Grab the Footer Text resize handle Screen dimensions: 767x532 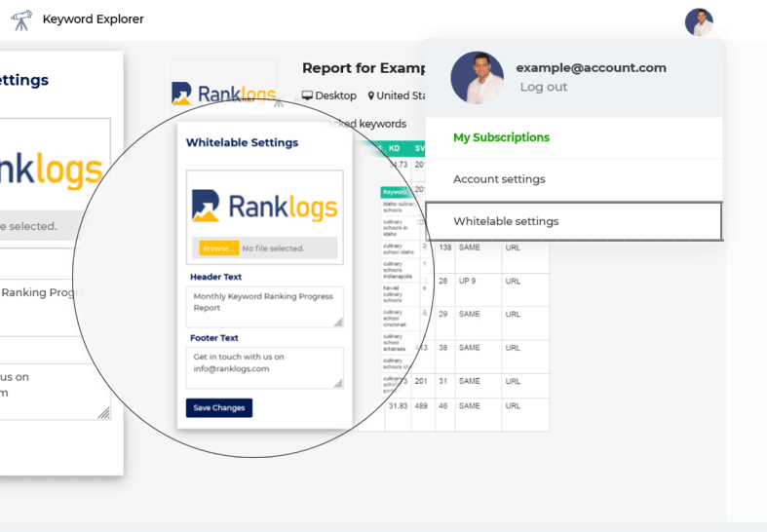[x=338, y=383]
